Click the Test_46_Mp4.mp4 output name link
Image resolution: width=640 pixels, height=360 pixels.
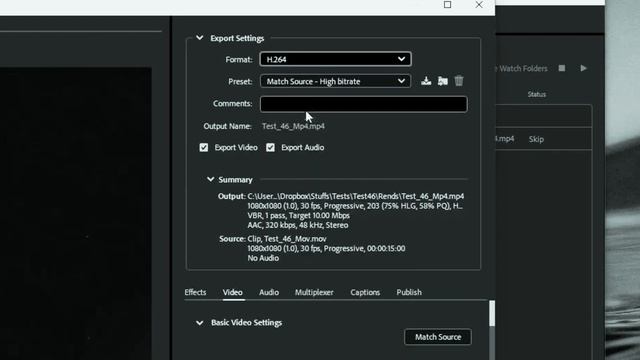point(293,126)
